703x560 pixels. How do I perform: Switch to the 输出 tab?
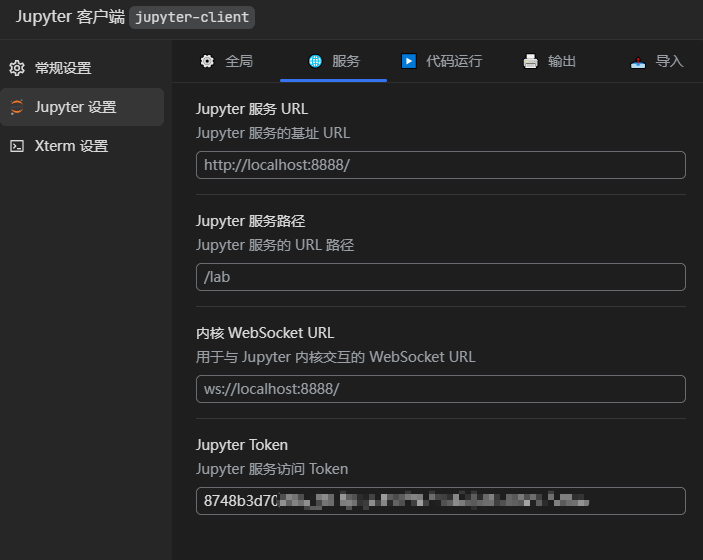coord(549,61)
